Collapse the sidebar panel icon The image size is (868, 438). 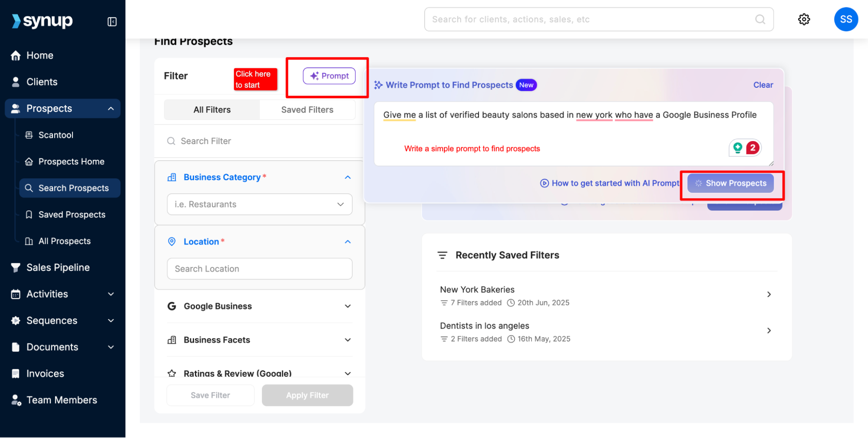click(x=112, y=22)
